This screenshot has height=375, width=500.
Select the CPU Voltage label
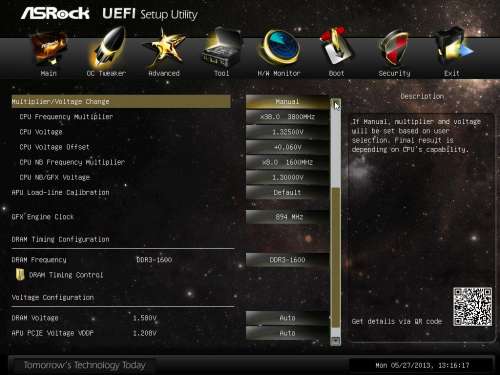pyautogui.click(x=41, y=132)
